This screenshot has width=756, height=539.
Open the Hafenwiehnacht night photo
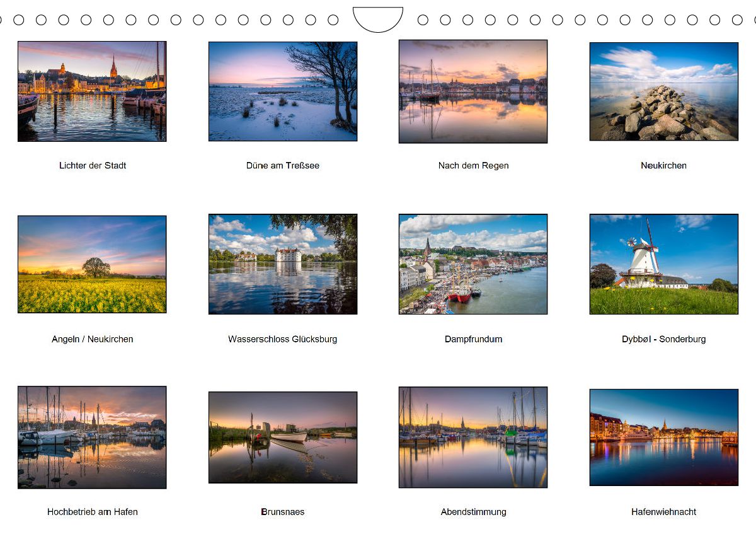664,438
